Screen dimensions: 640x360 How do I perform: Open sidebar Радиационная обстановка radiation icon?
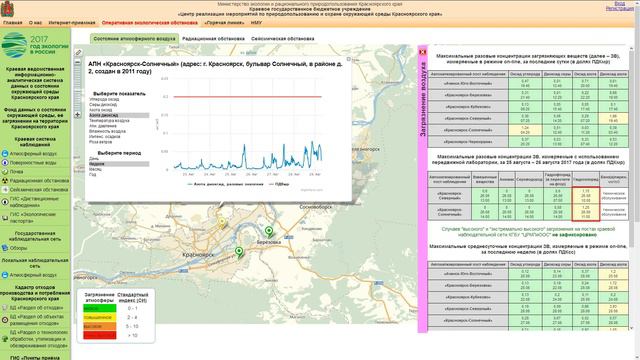[5, 181]
